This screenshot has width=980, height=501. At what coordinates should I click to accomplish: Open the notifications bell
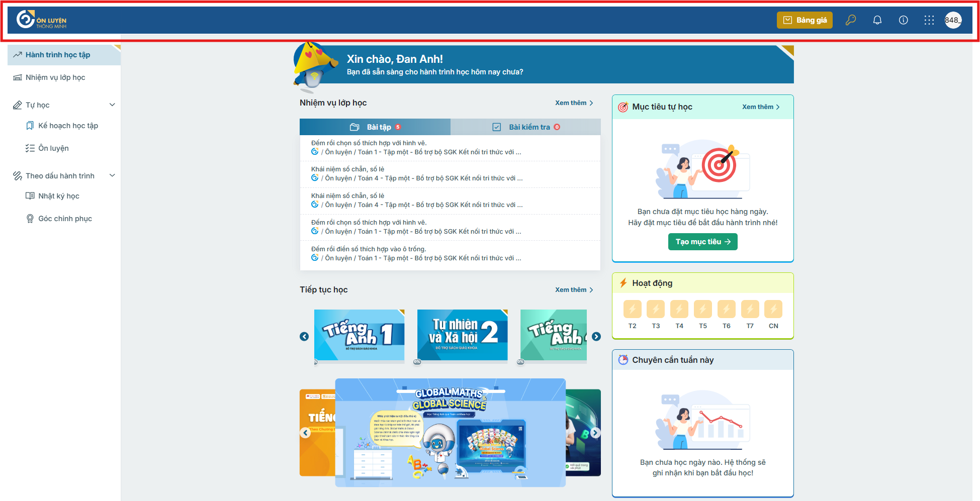(x=877, y=20)
